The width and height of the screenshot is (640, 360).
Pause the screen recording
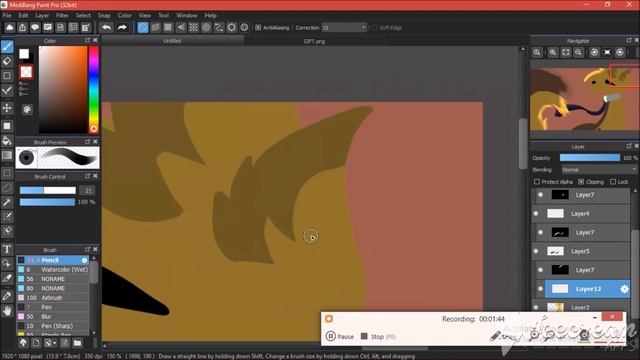click(x=340, y=336)
